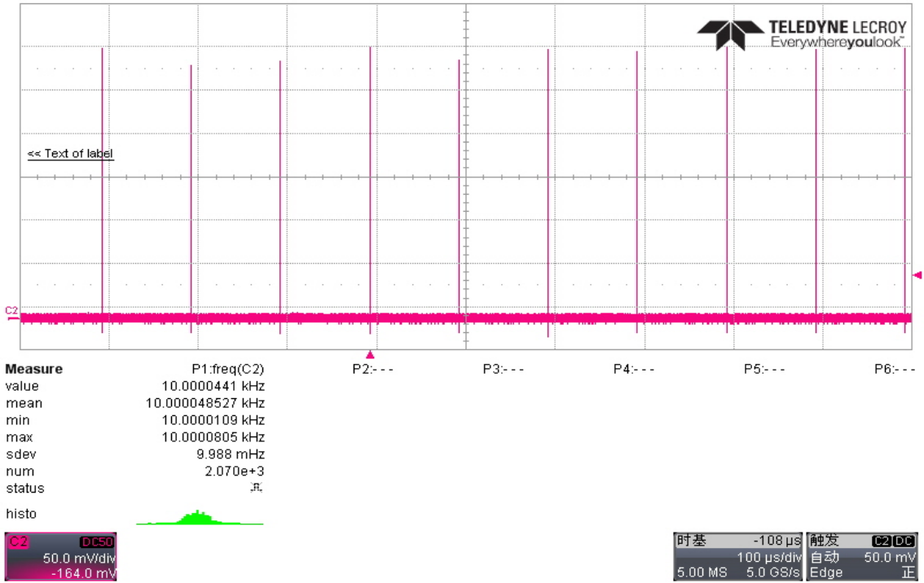The image size is (924, 583).
Task: Click the mean value 10.000048527 kHz
Action: click(205, 403)
